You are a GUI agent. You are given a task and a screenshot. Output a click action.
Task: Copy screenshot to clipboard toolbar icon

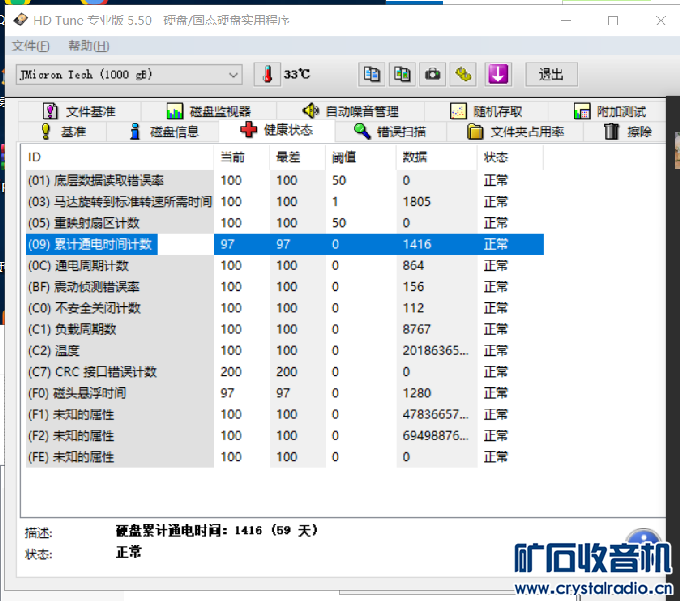coord(402,75)
